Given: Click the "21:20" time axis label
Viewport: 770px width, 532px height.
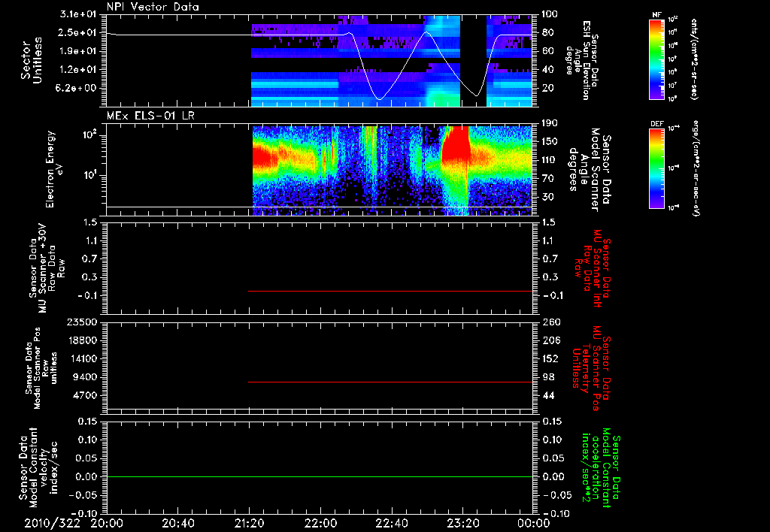Looking at the screenshot, I should (250, 523).
